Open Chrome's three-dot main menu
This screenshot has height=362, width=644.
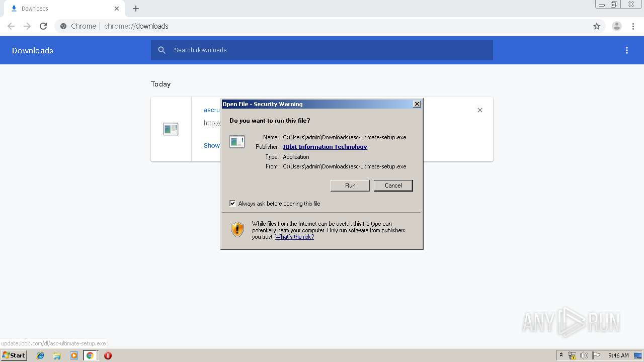click(633, 26)
